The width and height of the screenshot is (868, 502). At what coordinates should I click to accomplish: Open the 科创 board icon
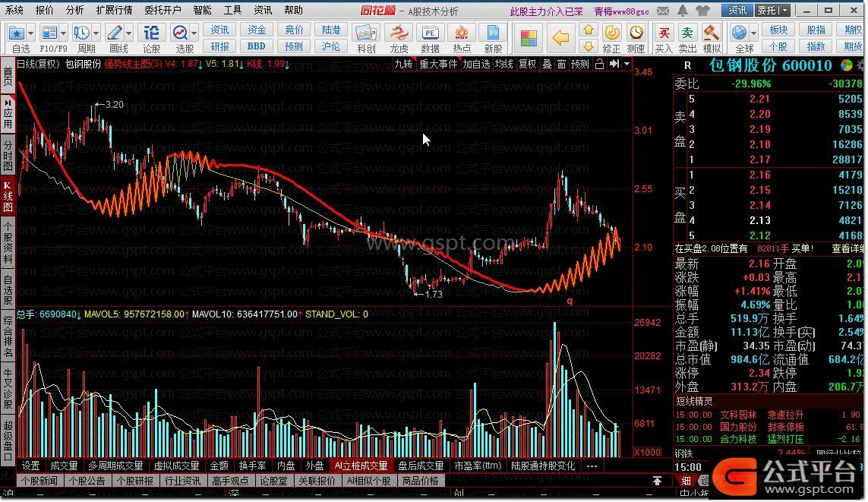(x=366, y=33)
